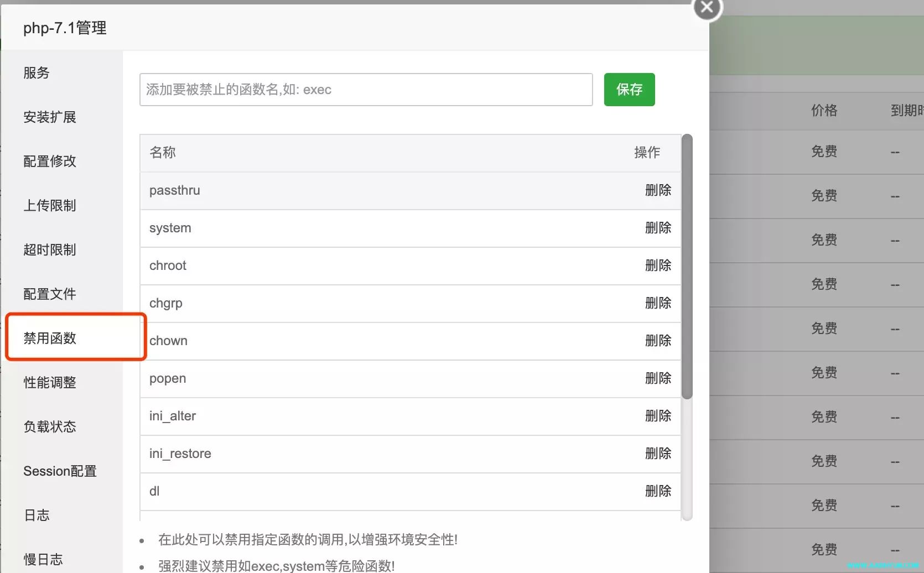
Task: View the 负载状态 page
Action: (50, 427)
